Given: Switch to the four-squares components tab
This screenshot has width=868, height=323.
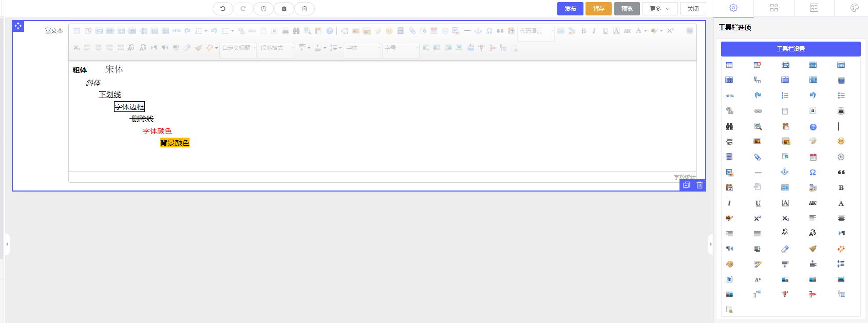Looking at the screenshot, I should click(774, 8).
